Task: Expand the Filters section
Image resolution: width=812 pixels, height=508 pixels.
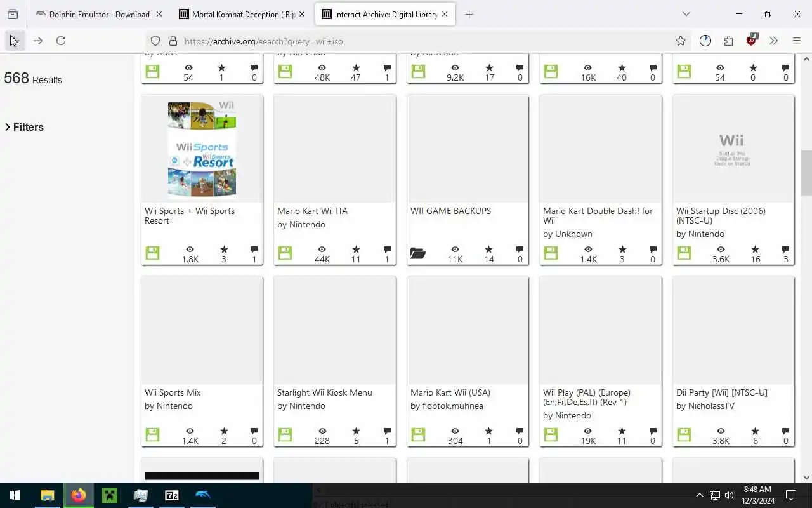Action: (x=24, y=127)
